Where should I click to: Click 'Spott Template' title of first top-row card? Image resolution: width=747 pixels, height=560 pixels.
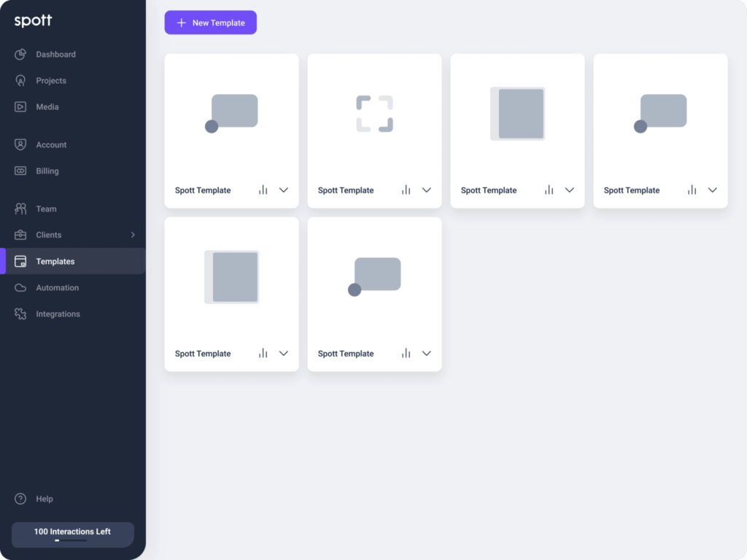[203, 190]
